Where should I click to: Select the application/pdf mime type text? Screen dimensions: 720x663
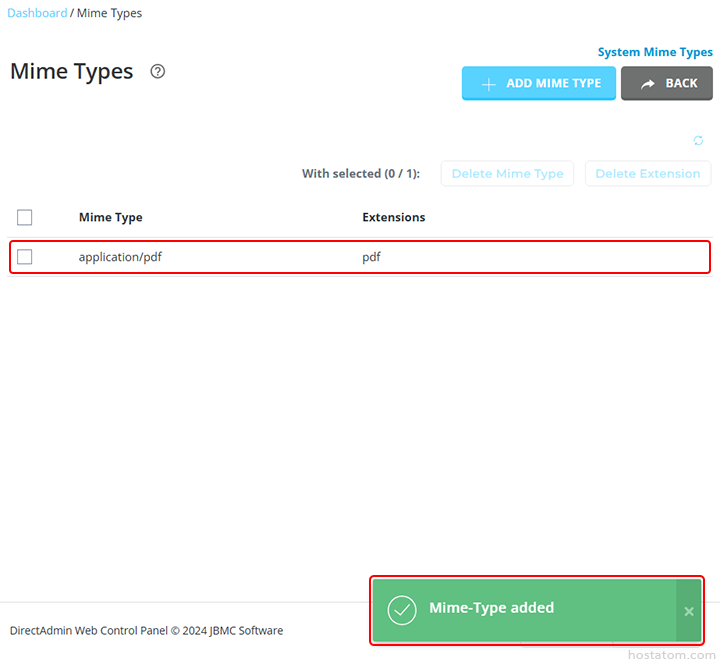tap(120, 257)
